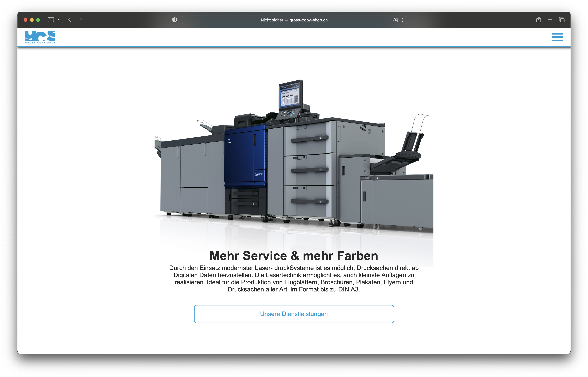Click the Mehr Service & mehr Farben heading
Image resolution: width=588 pixels, height=377 pixels.
tap(294, 256)
